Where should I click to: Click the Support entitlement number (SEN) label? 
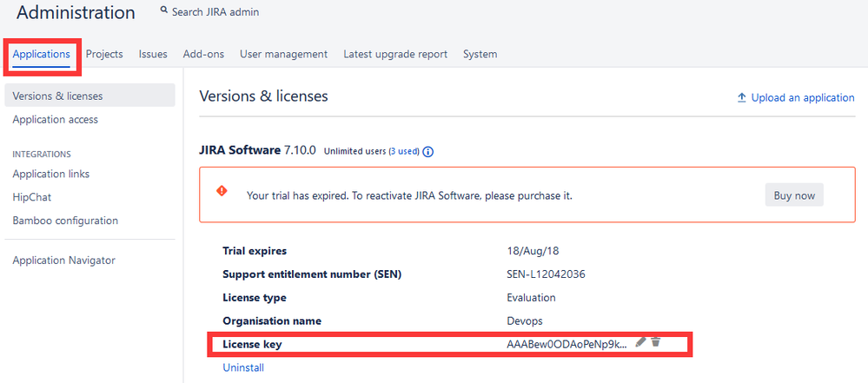pyautogui.click(x=312, y=274)
